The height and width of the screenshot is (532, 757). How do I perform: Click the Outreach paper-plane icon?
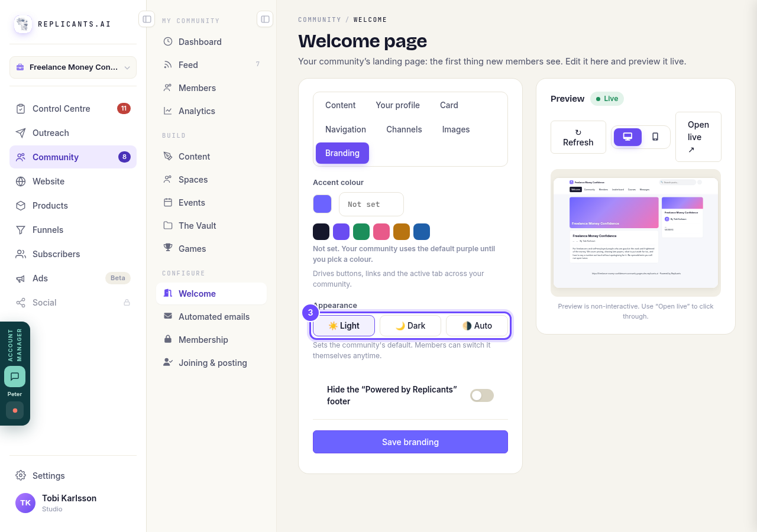point(21,133)
